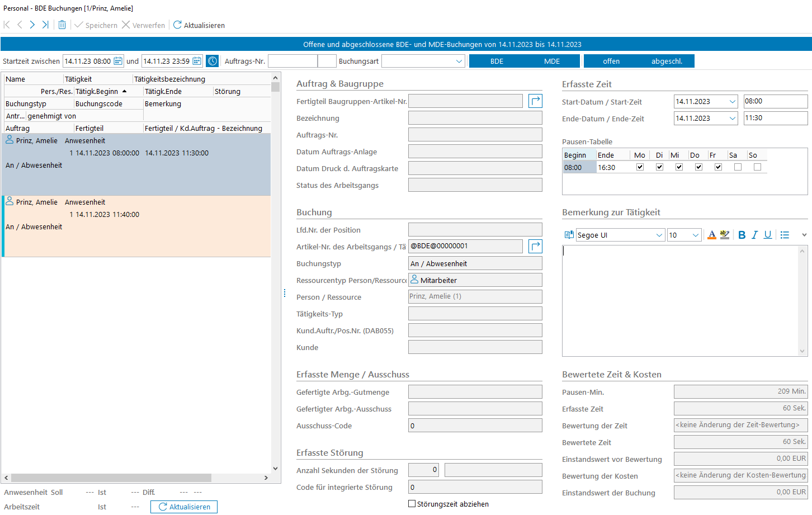Image resolution: width=812 pixels, height=515 pixels.
Task: Jump to the last record arrow
Action: (45, 25)
